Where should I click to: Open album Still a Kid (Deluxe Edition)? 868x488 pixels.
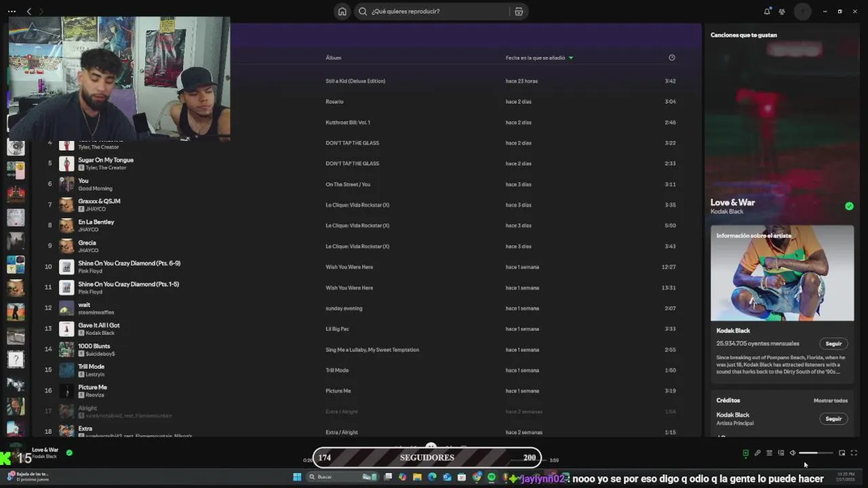point(355,81)
